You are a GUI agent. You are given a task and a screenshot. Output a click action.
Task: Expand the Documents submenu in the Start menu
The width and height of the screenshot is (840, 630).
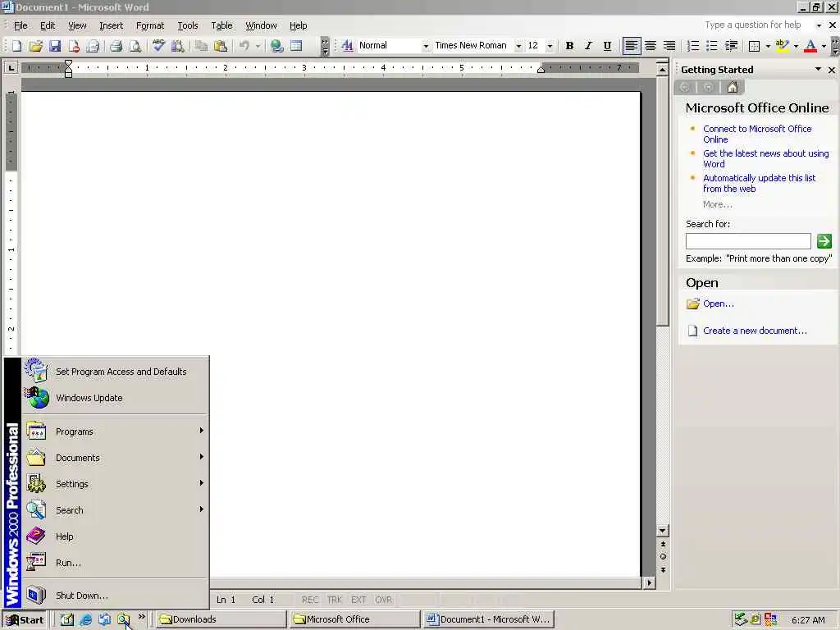115,458
